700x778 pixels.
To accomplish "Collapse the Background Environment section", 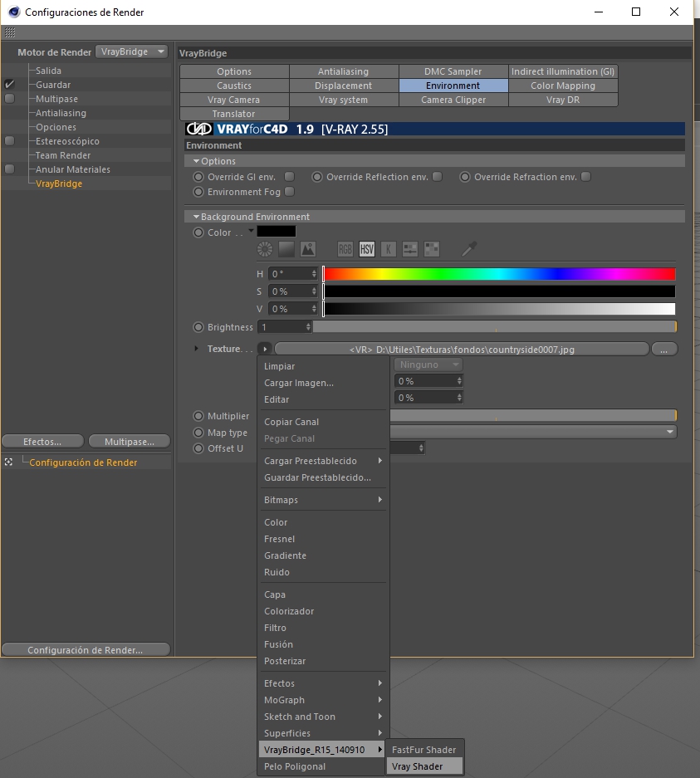I will pyautogui.click(x=196, y=217).
